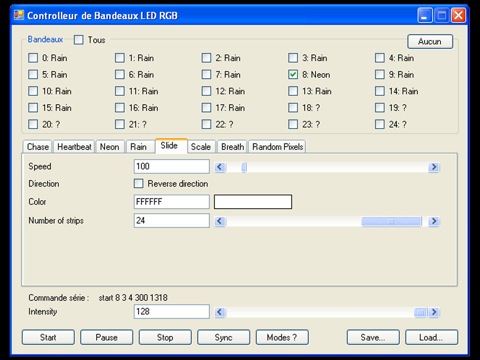Click the application icon in title bar
Viewport: 480px width, 360px height.
[x=19, y=15]
